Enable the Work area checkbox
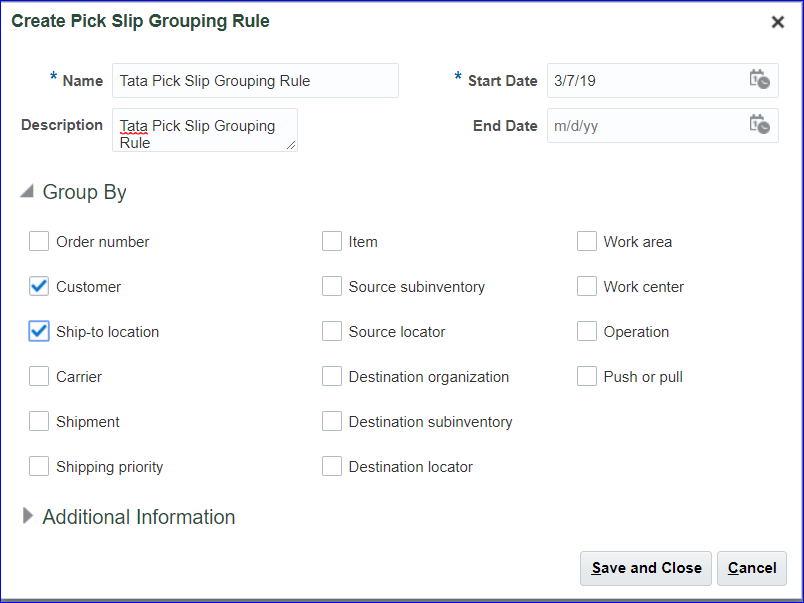Viewport: 804px width, 603px height. tap(587, 241)
